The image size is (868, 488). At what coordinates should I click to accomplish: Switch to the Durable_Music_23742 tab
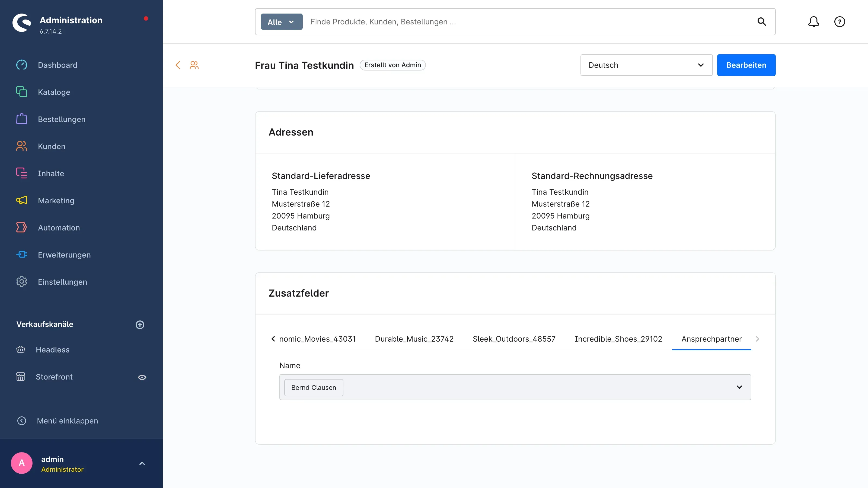(x=414, y=339)
